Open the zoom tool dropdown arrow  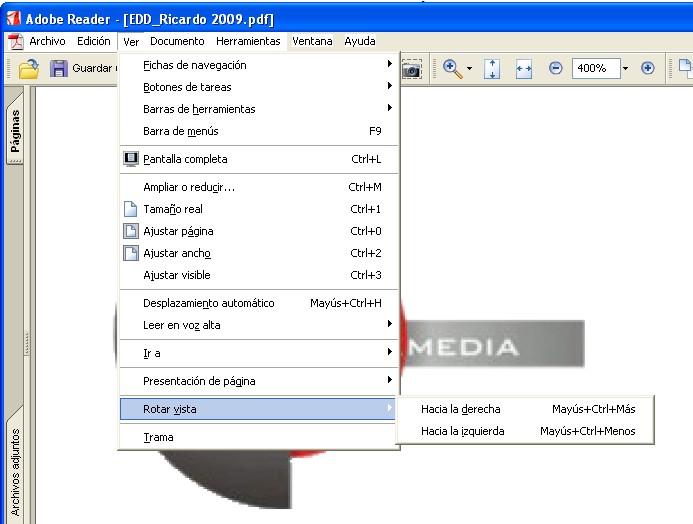[469, 68]
